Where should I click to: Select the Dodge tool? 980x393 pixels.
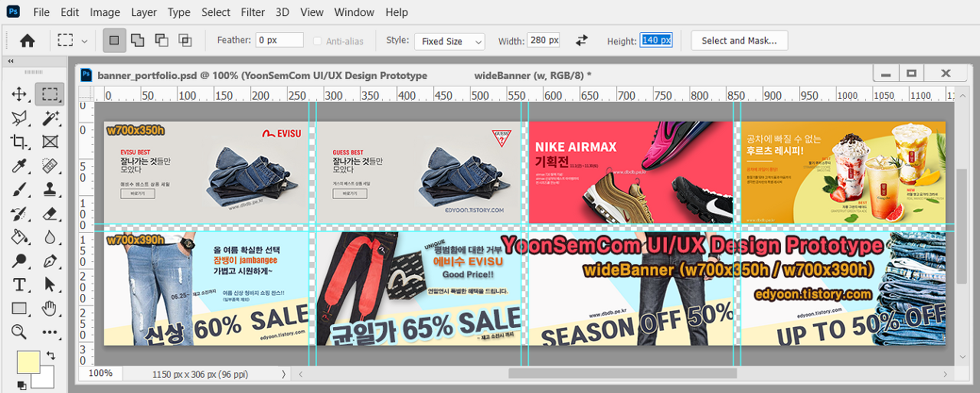click(x=19, y=260)
